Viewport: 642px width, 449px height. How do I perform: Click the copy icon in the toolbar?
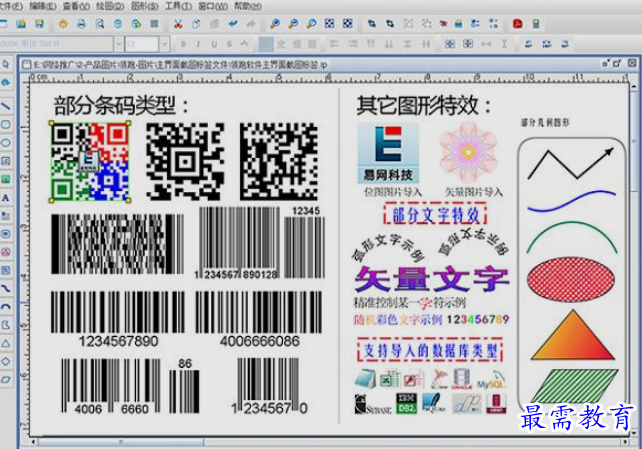(x=196, y=24)
